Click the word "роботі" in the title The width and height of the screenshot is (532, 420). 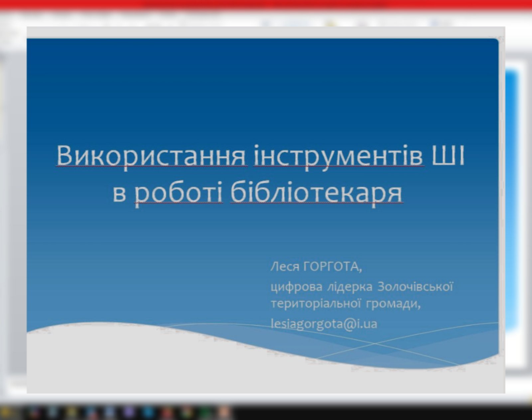point(179,193)
